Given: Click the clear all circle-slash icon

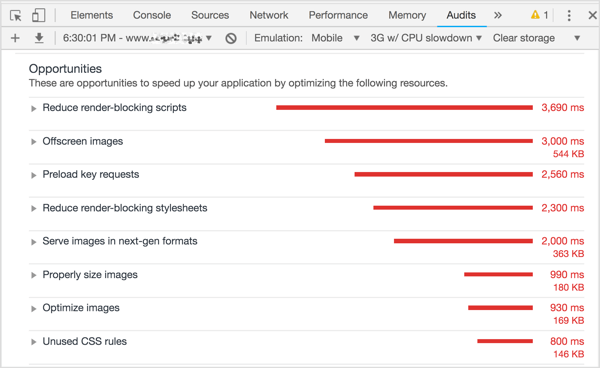Looking at the screenshot, I should (x=231, y=38).
